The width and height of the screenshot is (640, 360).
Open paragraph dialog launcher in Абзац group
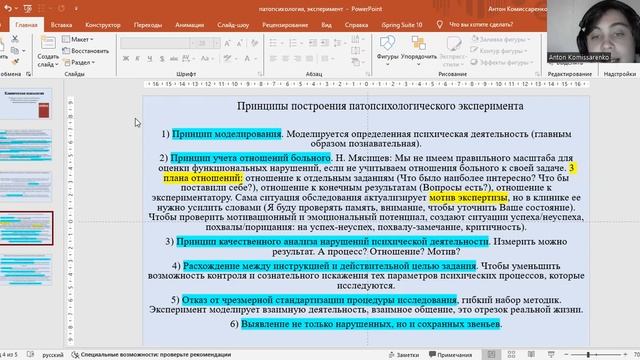(x=368, y=74)
